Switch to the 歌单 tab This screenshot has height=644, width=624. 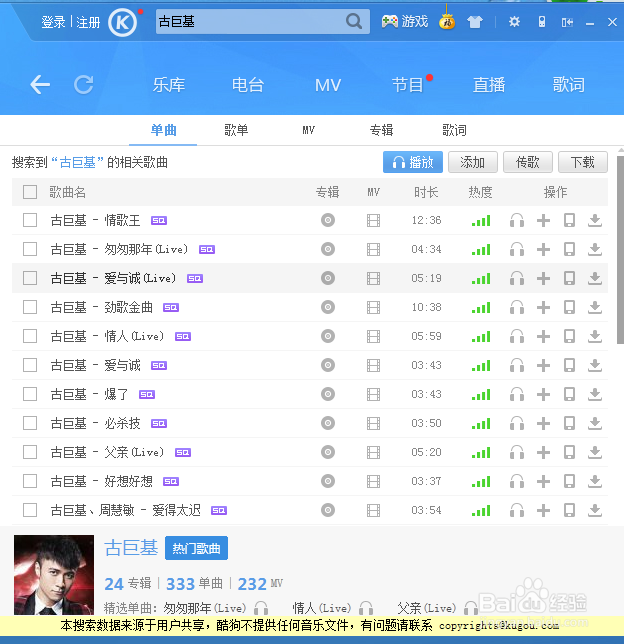[x=236, y=130]
